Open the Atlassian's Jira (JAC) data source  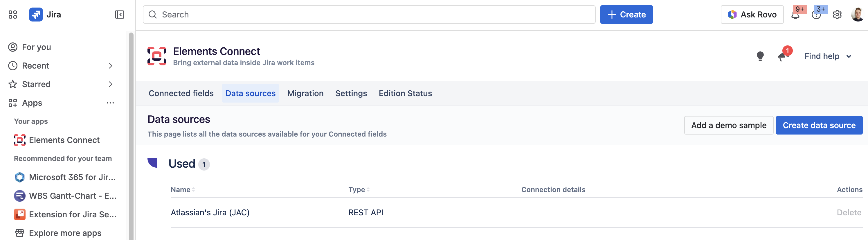(210, 213)
